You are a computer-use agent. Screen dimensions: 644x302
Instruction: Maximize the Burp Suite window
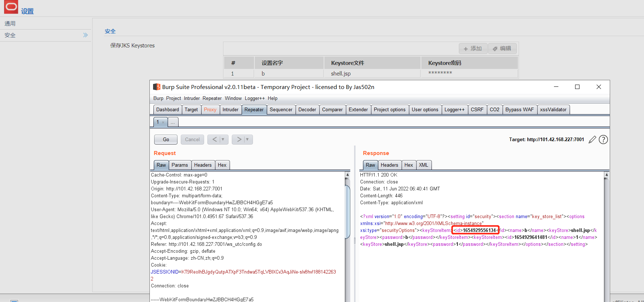tap(577, 87)
